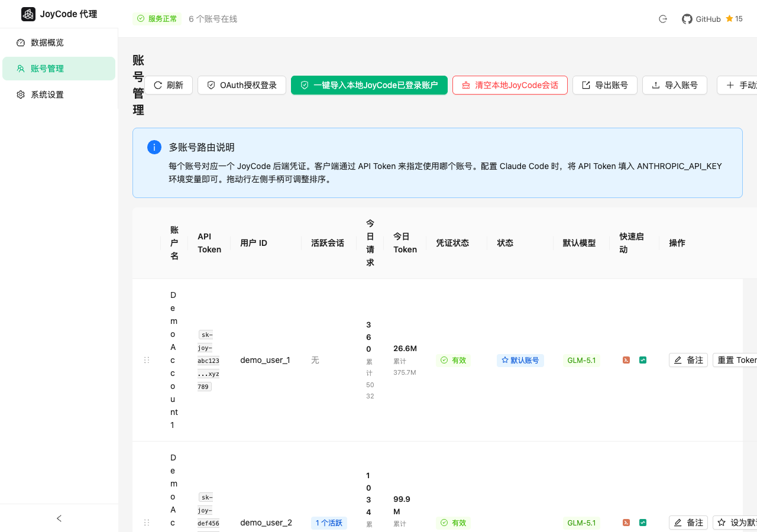Click the plus 手动 add button
The height and width of the screenshot is (532, 757).
(x=737, y=85)
